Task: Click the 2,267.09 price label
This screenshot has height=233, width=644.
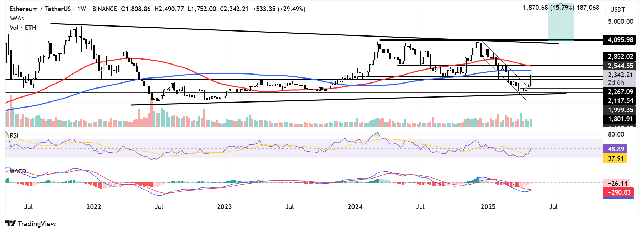Action: click(x=620, y=92)
